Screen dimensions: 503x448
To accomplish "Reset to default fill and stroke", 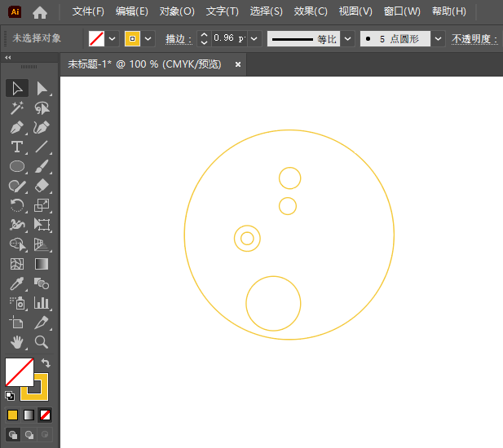I will pos(10,396).
